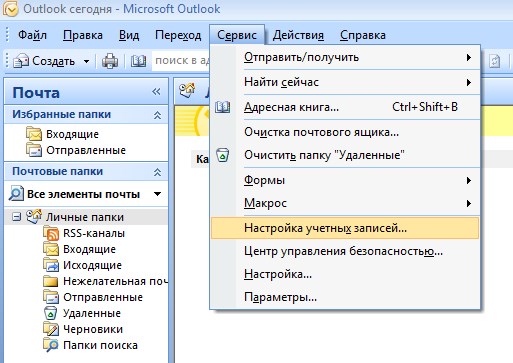513x363 pixels.
Task: Click the Входящие envelope icon in Избранные папки
Action: coord(34,134)
